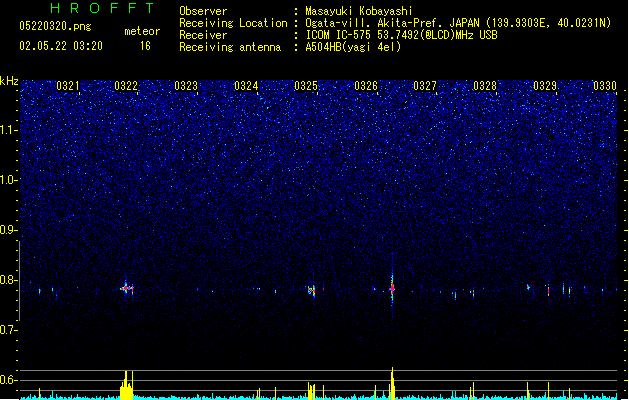Click the 0327 time marker
Viewport: 629px width, 400px height.
425,86
